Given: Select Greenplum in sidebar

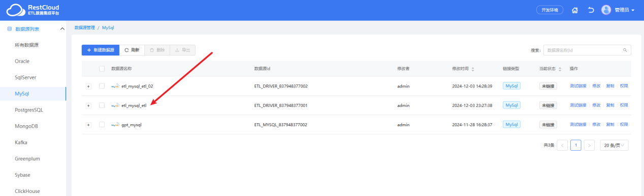Looking at the screenshot, I should (27, 159).
